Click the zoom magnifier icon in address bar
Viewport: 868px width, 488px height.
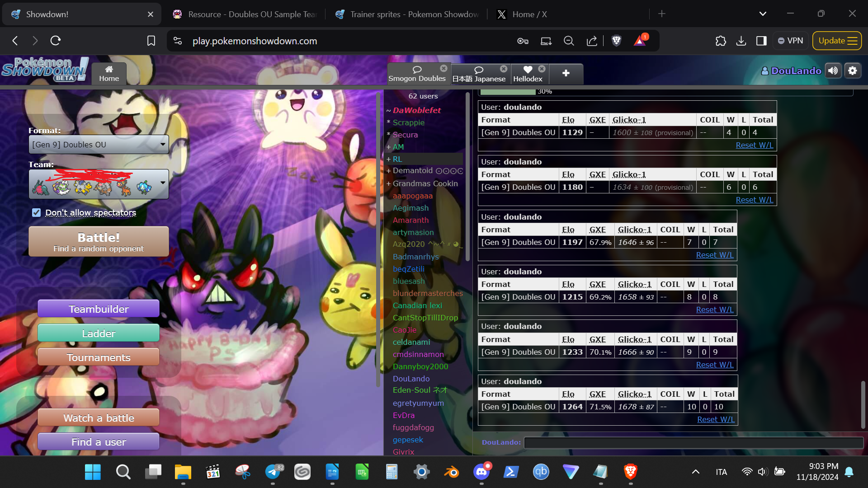click(569, 41)
